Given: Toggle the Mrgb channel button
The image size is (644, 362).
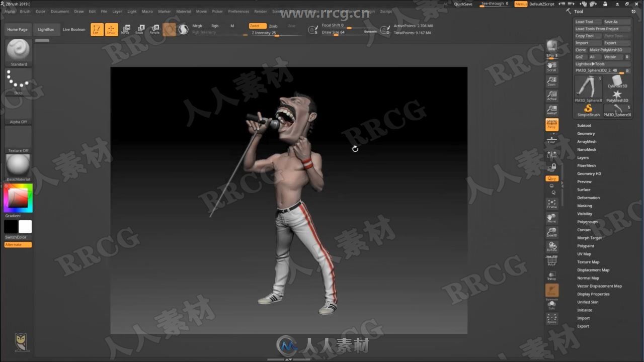Looking at the screenshot, I should 197,26.
